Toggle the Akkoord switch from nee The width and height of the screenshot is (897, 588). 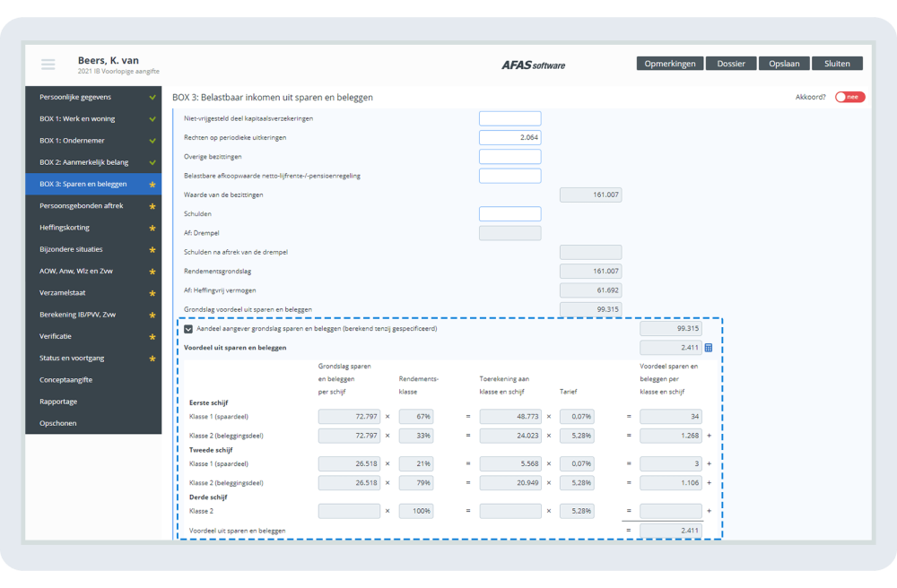tap(849, 97)
